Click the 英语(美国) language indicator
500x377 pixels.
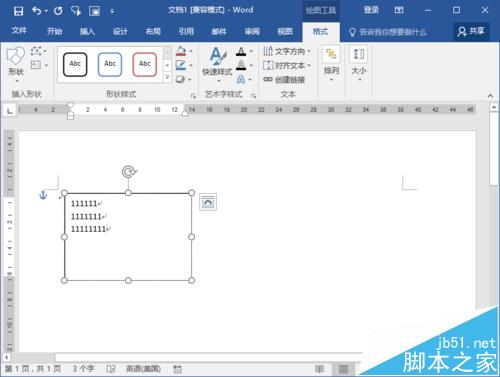[x=143, y=368]
